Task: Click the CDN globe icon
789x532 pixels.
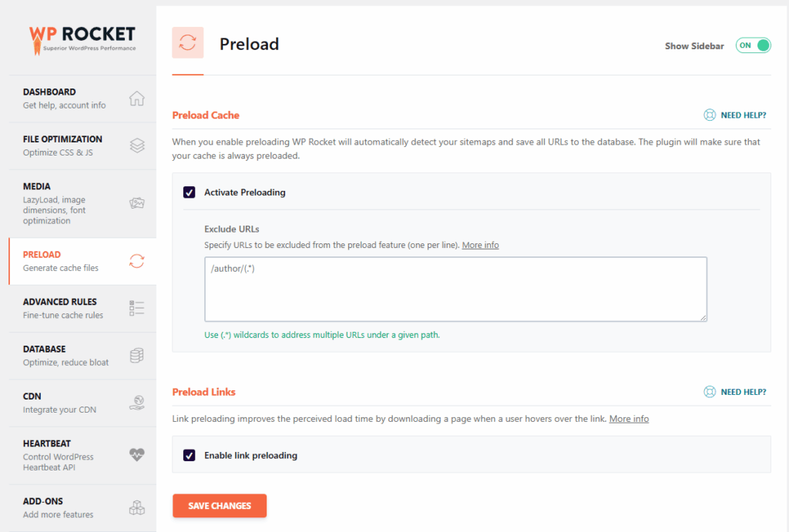Action: (137, 402)
